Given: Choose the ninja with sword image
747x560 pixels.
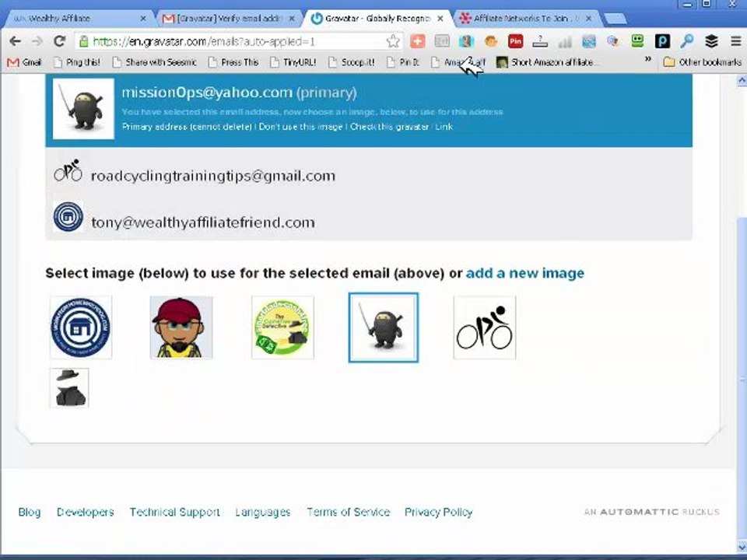Looking at the screenshot, I should click(384, 327).
